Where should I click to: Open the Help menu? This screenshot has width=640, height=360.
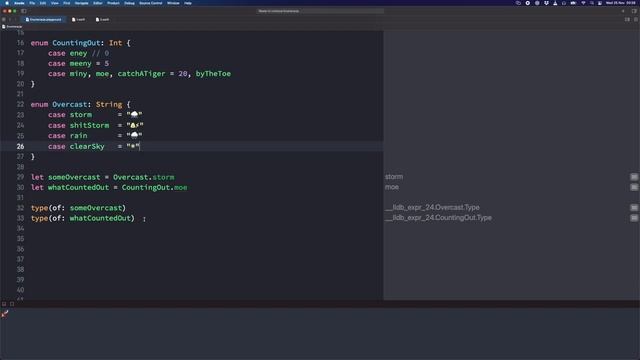(x=188, y=3)
